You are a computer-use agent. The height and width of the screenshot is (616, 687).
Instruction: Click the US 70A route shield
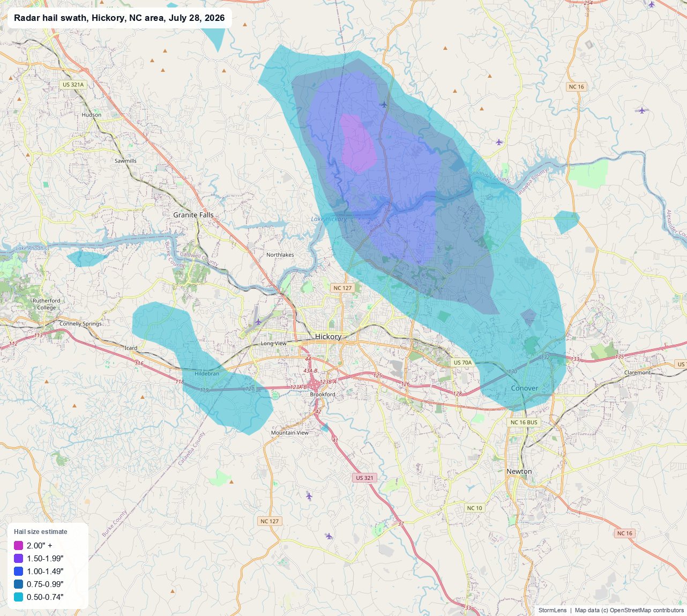point(462,363)
